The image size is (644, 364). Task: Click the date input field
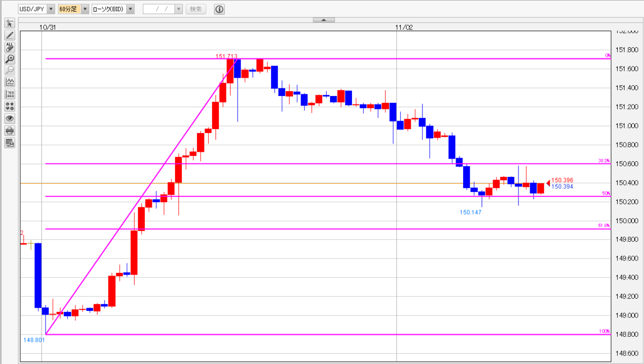tap(159, 9)
